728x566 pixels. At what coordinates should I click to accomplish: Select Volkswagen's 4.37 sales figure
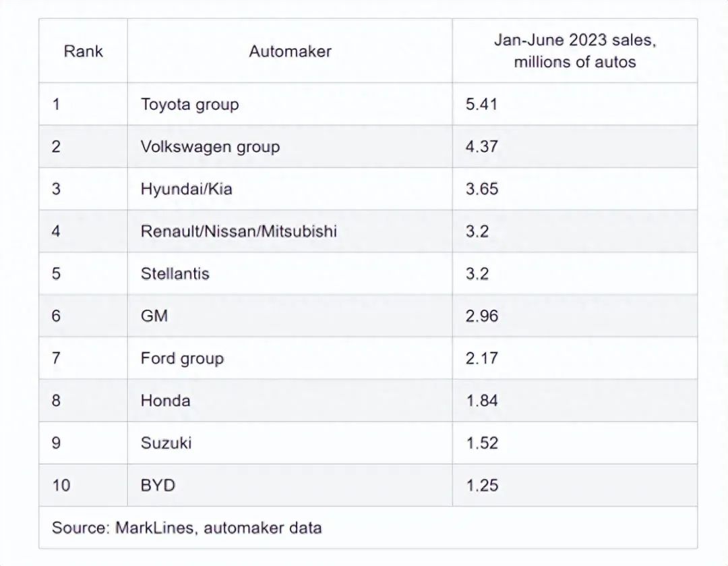(481, 146)
